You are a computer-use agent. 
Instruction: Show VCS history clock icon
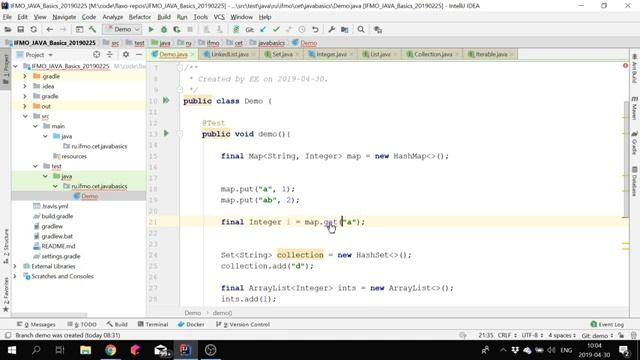tap(302, 29)
